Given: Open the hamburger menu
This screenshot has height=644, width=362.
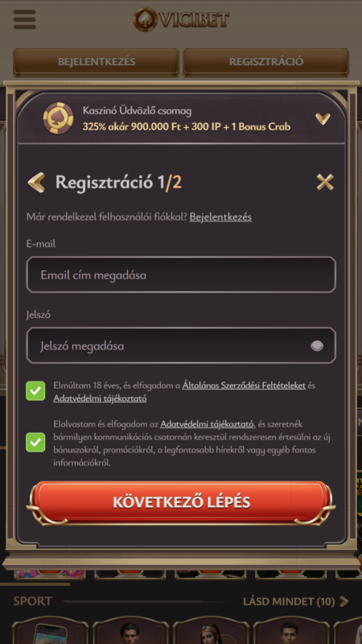Looking at the screenshot, I should click(x=25, y=19).
